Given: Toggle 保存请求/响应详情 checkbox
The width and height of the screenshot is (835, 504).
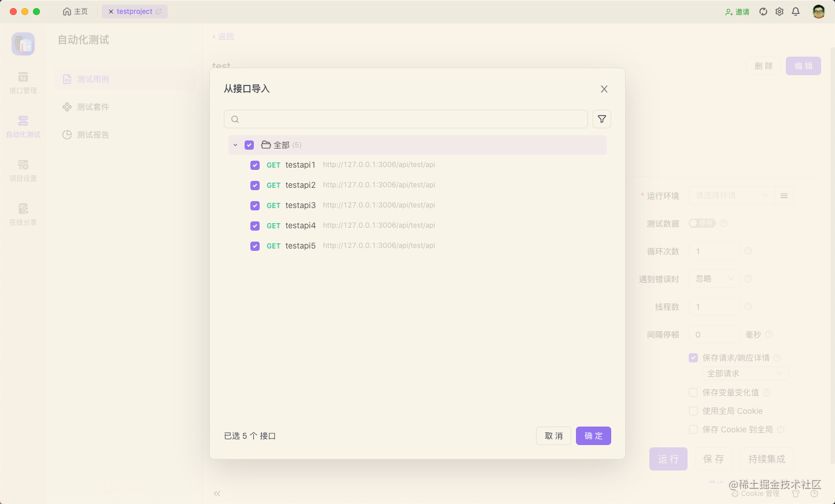Looking at the screenshot, I should [x=693, y=358].
